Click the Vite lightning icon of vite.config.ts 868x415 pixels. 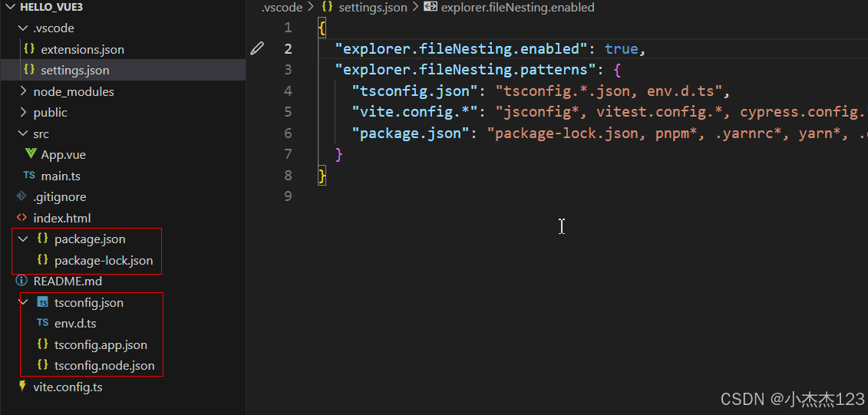tap(22, 386)
